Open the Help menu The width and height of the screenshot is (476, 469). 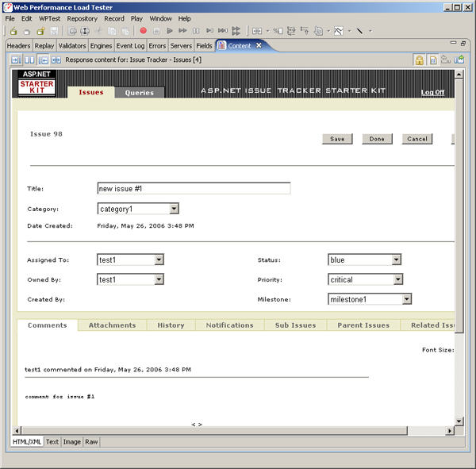184,18
